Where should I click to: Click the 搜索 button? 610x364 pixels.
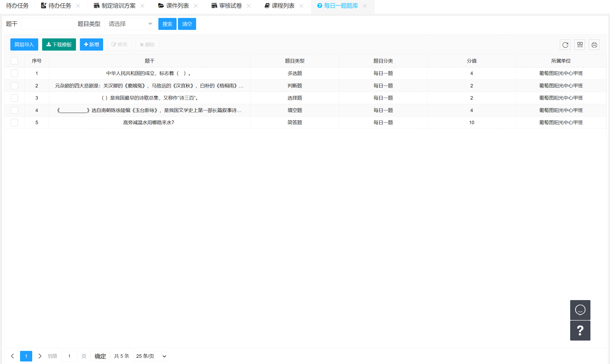pos(167,24)
